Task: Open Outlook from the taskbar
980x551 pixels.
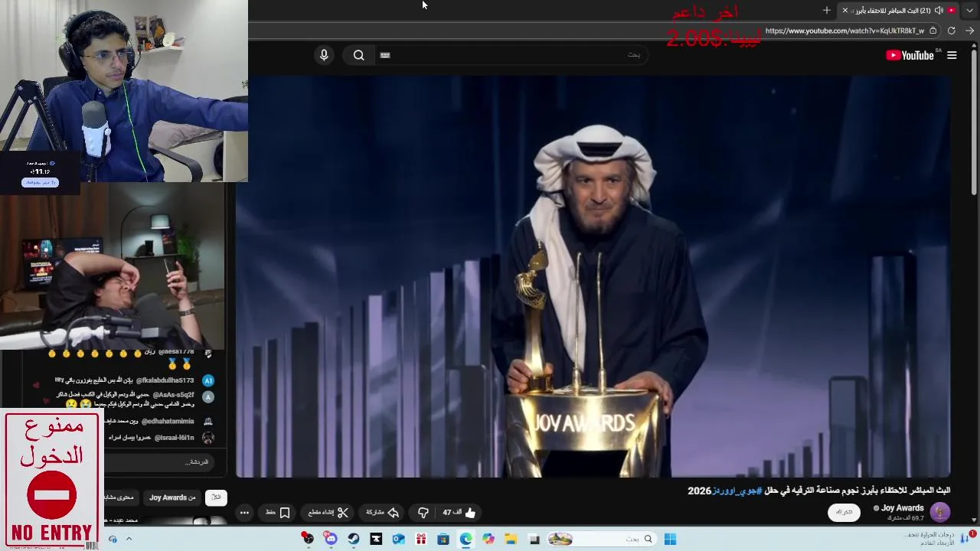Action: pos(398,540)
